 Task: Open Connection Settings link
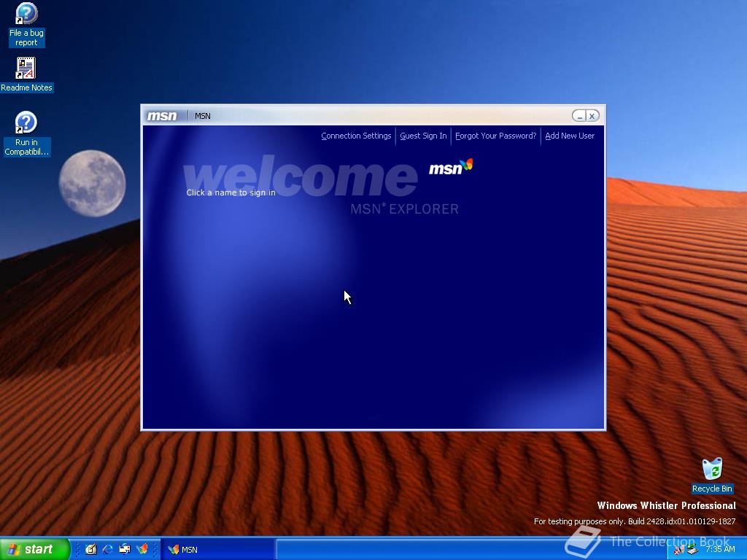pyautogui.click(x=356, y=136)
